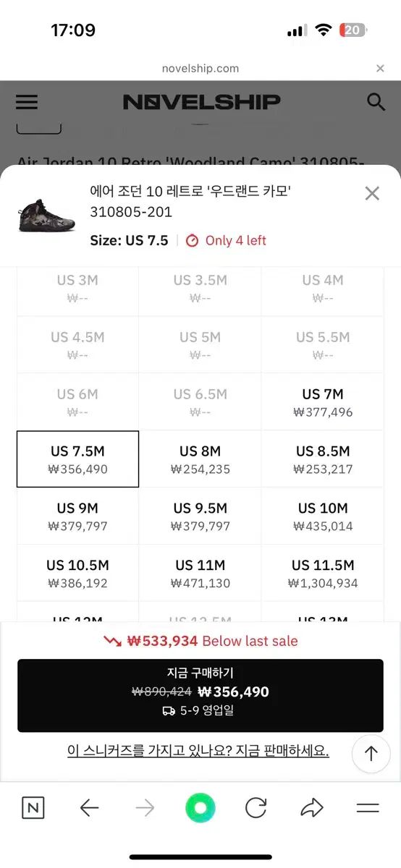
Task: Dismiss the novelship.com address bar
Action: (380, 69)
